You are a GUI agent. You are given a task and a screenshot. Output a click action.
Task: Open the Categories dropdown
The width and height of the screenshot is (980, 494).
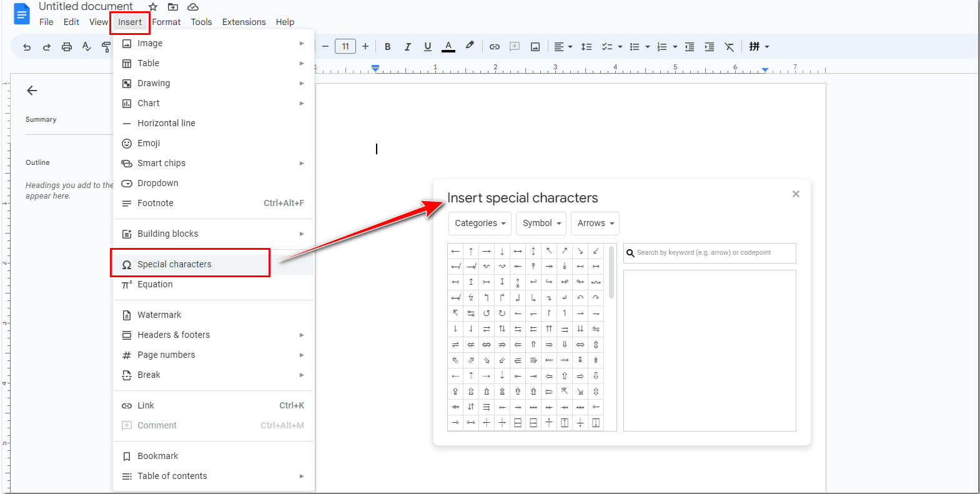click(480, 224)
